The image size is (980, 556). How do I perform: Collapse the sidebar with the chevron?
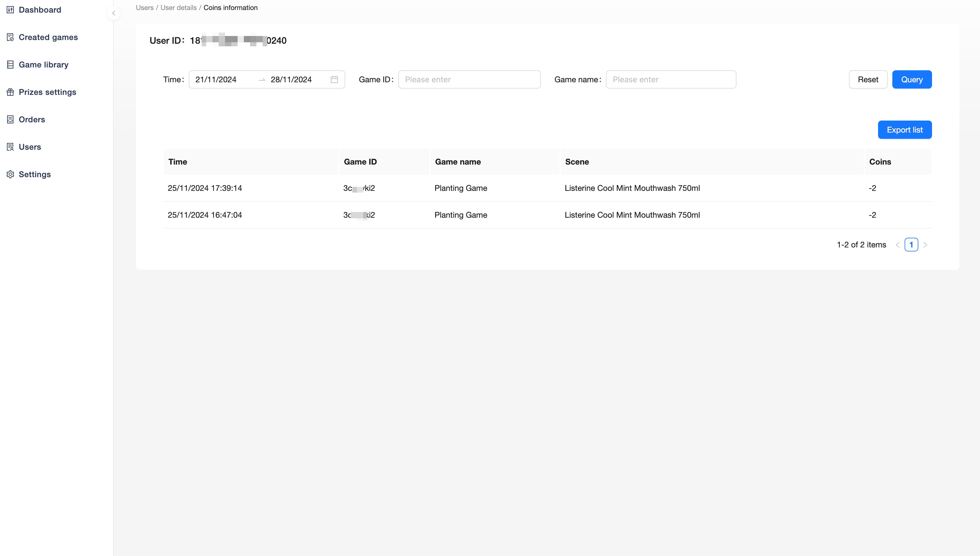[x=113, y=13]
